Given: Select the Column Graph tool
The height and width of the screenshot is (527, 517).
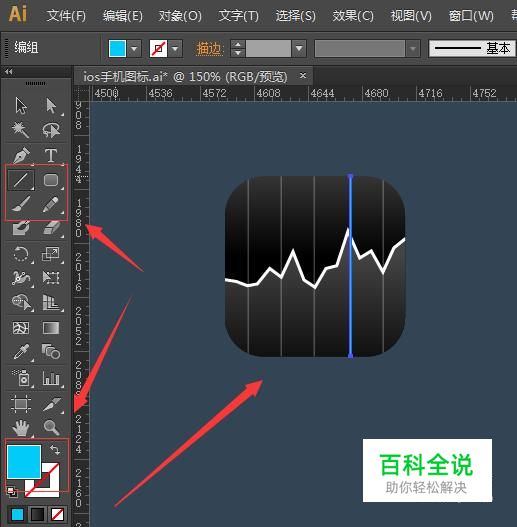Looking at the screenshot, I should tap(51, 378).
